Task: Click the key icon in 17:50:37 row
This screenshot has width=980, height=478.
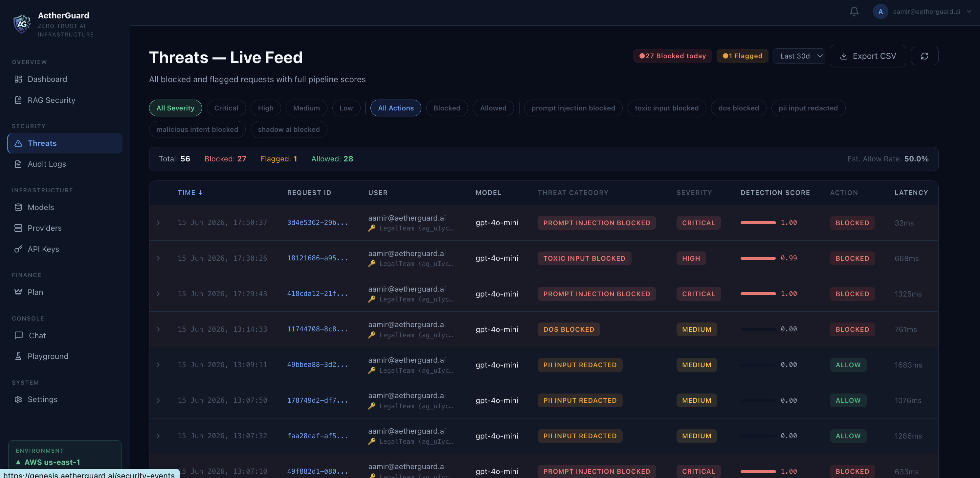Action: [x=372, y=228]
